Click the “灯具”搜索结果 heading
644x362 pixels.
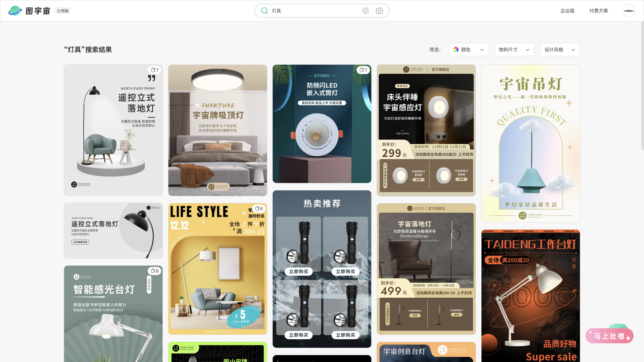pyautogui.click(x=88, y=50)
